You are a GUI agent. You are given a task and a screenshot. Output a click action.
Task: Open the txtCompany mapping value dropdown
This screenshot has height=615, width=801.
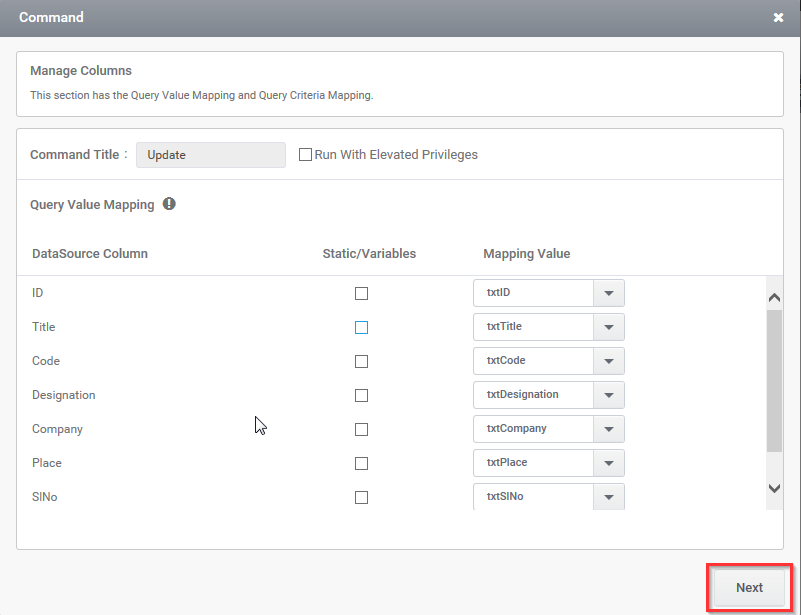[x=609, y=429]
